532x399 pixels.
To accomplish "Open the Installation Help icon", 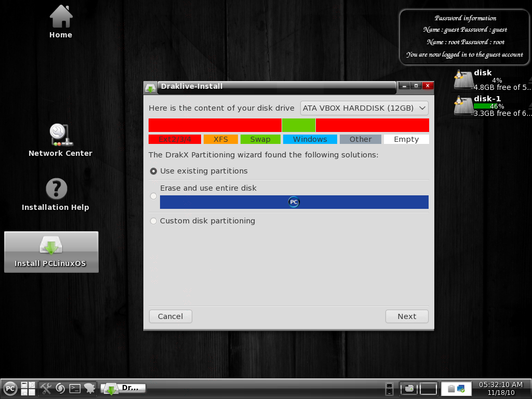I will tap(56, 189).
